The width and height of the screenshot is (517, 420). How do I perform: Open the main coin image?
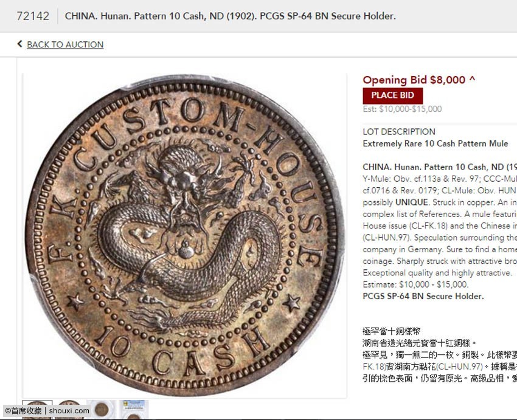[184, 236]
